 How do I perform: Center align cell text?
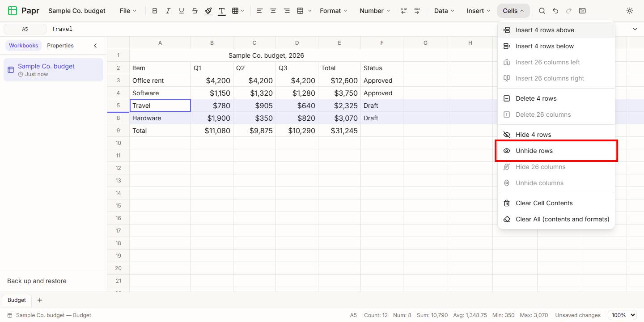coord(273,11)
